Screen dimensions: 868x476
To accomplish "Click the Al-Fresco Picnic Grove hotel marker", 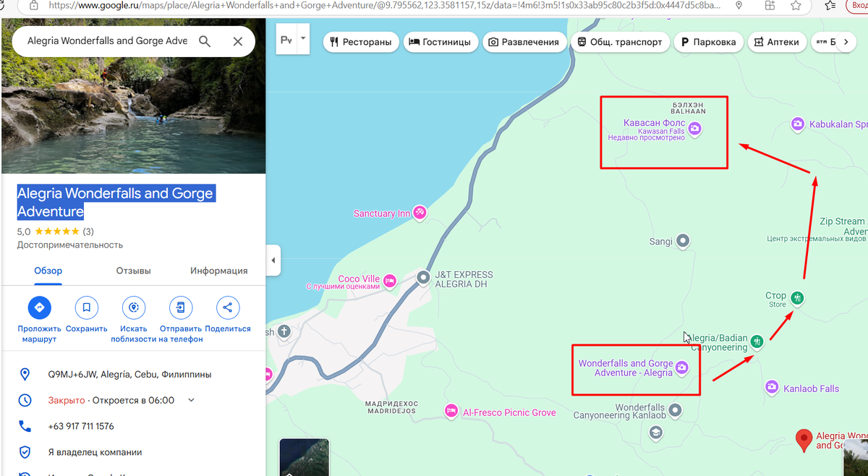I will coord(451,411).
